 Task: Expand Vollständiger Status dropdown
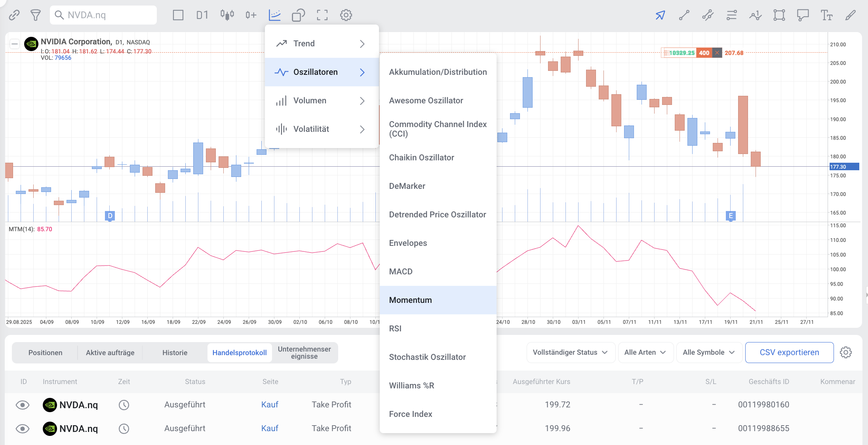point(570,352)
